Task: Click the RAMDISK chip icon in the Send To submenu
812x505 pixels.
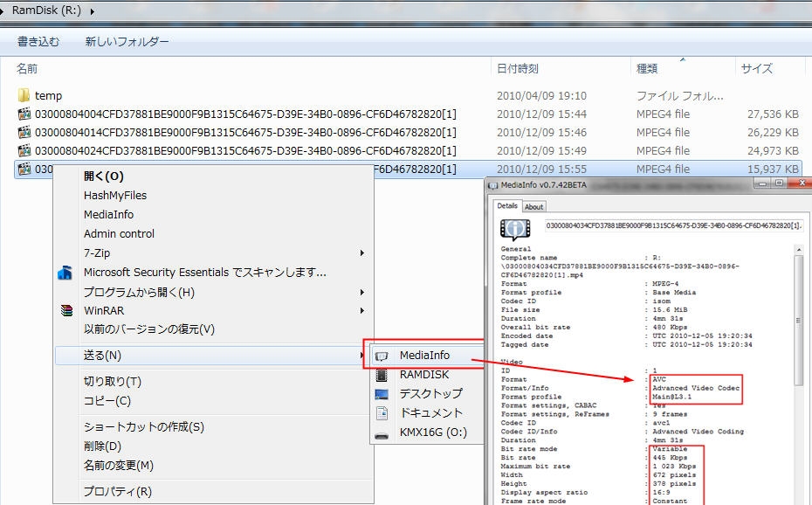Action: (x=382, y=375)
